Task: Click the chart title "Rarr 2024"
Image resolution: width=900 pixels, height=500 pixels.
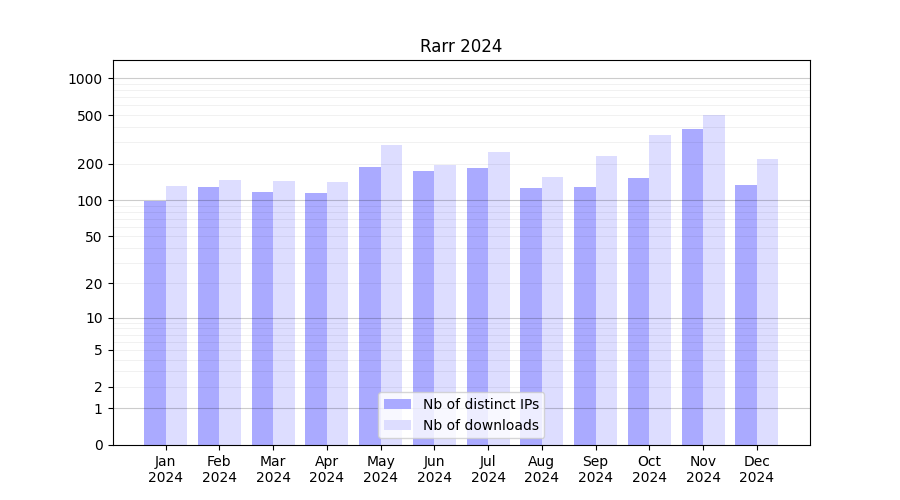Action: [x=460, y=46]
